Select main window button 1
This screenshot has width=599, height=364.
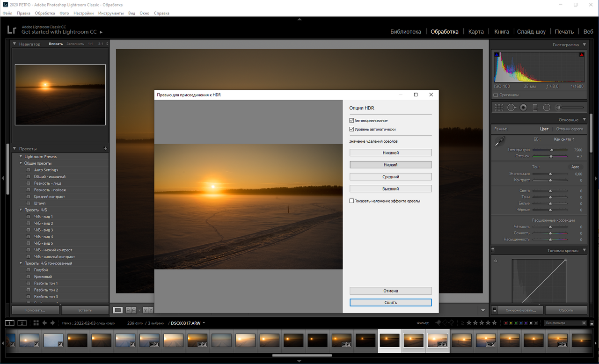point(10,323)
